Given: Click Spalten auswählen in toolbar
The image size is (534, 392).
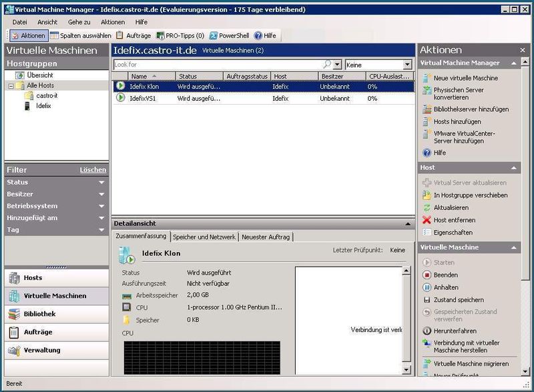Looking at the screenshot, I should tap(80, 35).
